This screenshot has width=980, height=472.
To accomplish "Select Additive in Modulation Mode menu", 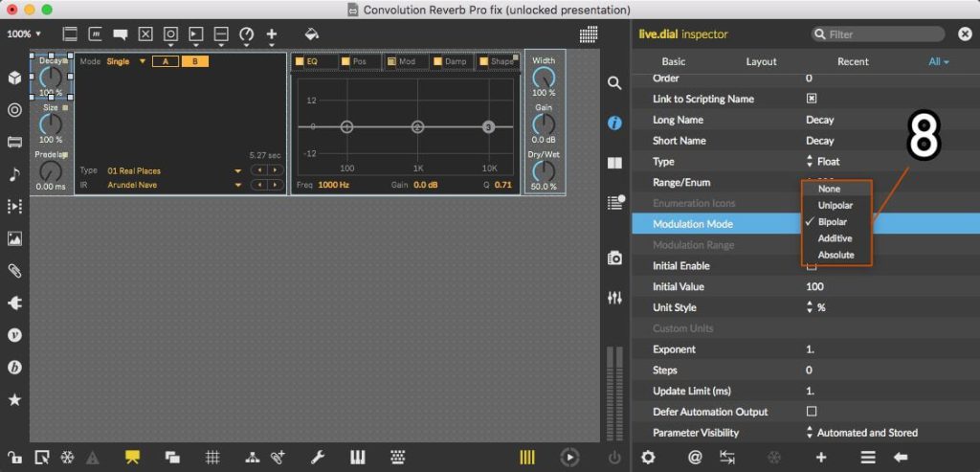I will (836, 238).
